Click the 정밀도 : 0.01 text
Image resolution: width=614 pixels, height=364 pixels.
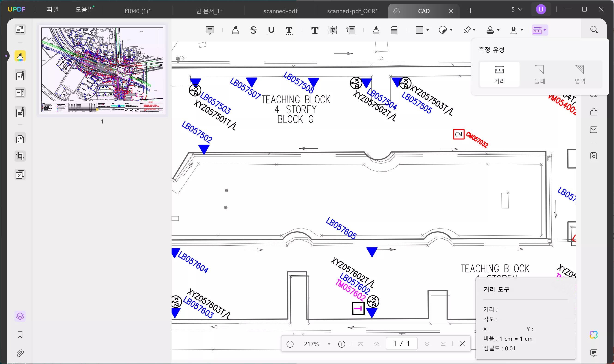click(499, 348)
